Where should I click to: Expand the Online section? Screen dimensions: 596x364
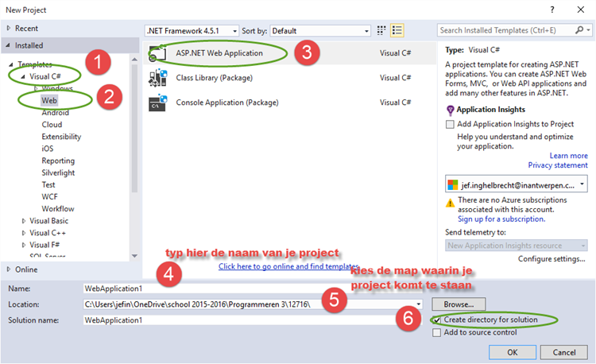[9, 269]
